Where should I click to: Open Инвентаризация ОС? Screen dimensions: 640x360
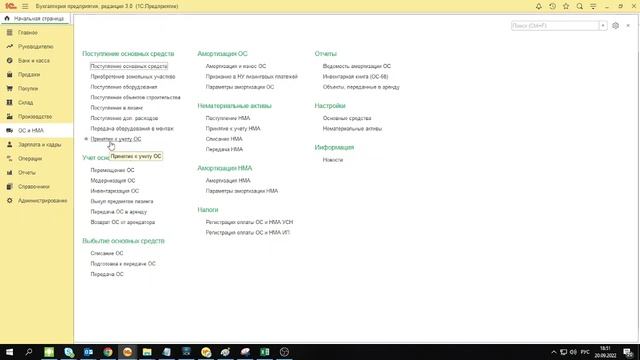point(115,191)
